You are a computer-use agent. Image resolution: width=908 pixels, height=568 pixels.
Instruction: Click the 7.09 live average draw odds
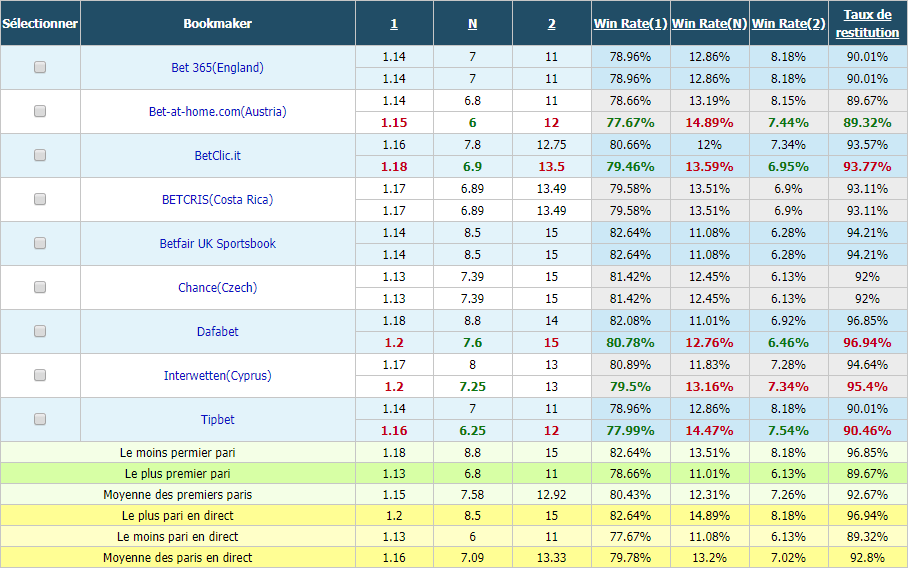[x=473, y=558]
